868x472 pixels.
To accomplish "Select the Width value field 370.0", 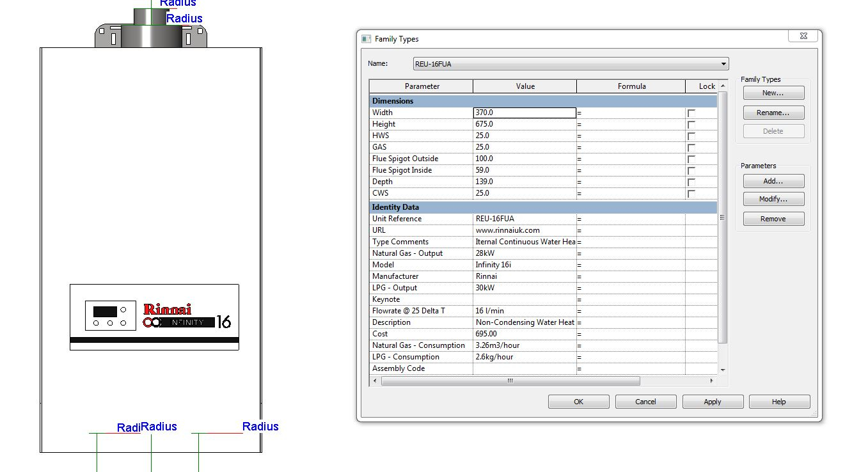I will pyautogui.click(x=525, y=113).
